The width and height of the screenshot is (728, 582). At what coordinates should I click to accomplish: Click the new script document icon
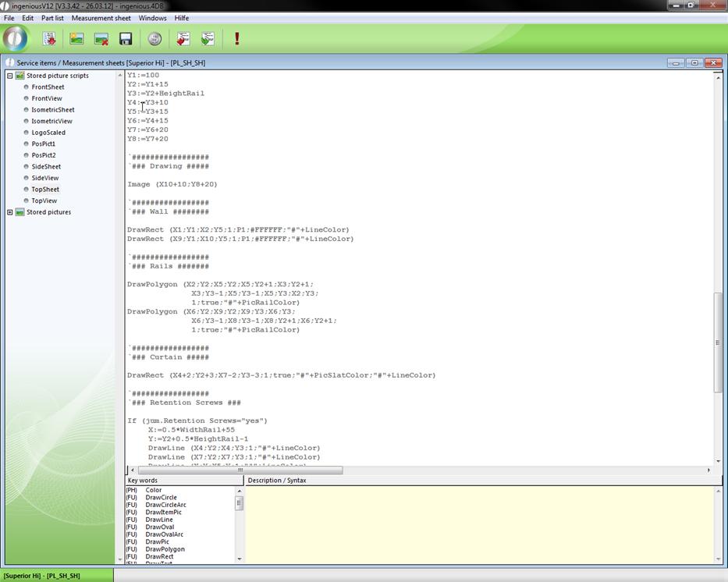(49, 38)
